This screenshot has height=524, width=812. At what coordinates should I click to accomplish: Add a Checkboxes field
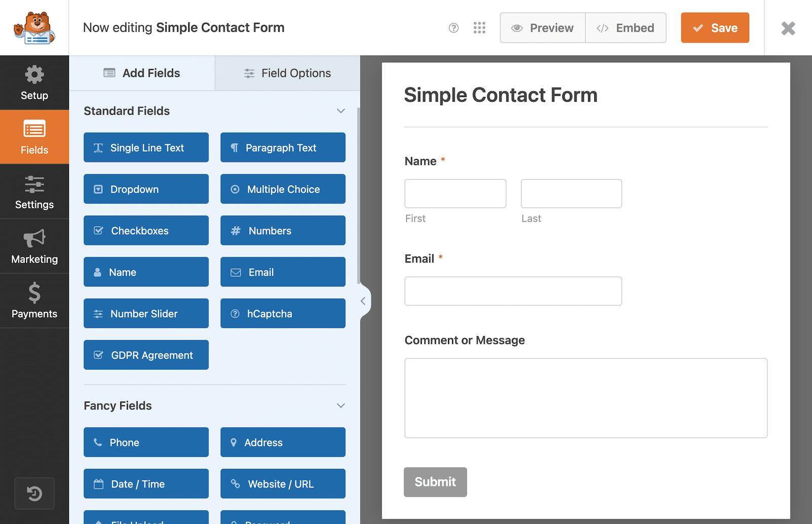146,231
